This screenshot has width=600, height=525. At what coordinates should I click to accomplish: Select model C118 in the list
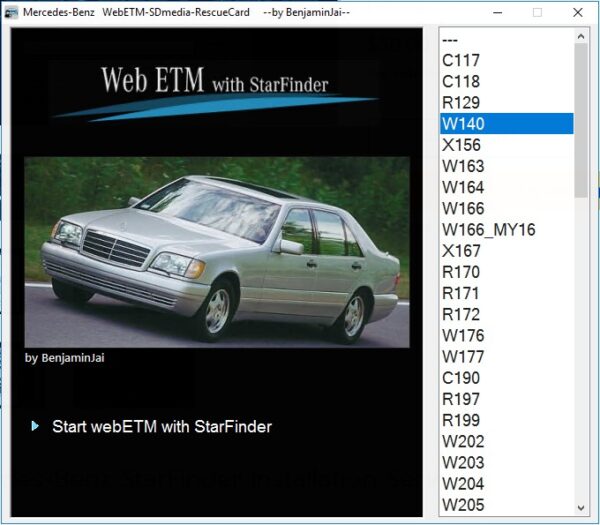tap(507, 81)
